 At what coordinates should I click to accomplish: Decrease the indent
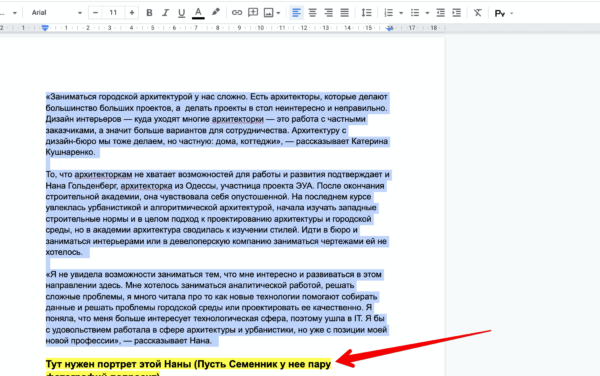[440, 13]
